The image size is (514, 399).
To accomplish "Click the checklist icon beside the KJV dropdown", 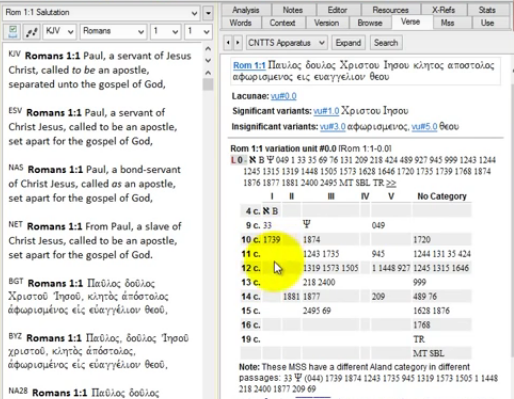I will (13, 32).
